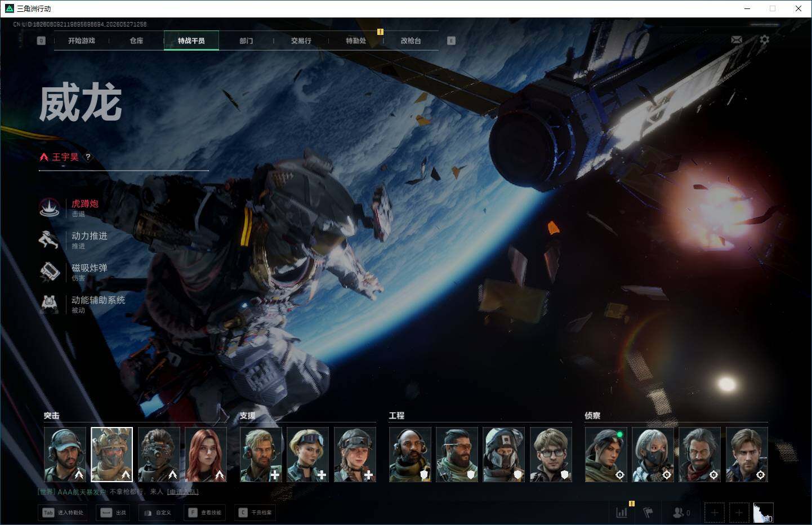Switch to the 改枪台 tab
The image size is (812, 525).
pos(411,41)
